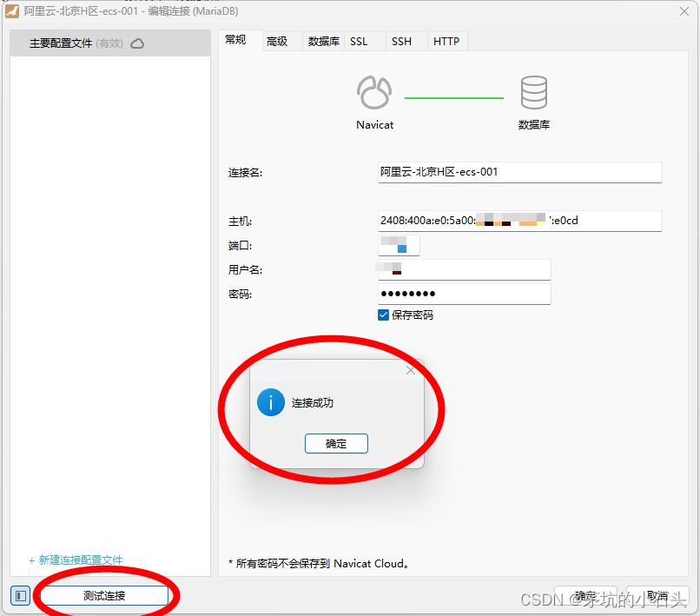Click the Navicat logo icon
Viewport: 700px width, 616px height.
[x=374, y=92]
